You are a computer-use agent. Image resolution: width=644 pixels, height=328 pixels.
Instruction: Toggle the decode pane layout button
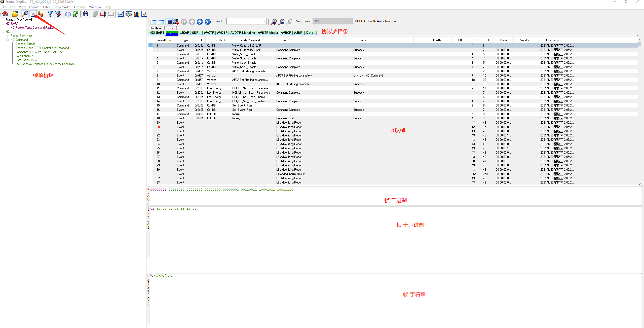tap(153, 22)
